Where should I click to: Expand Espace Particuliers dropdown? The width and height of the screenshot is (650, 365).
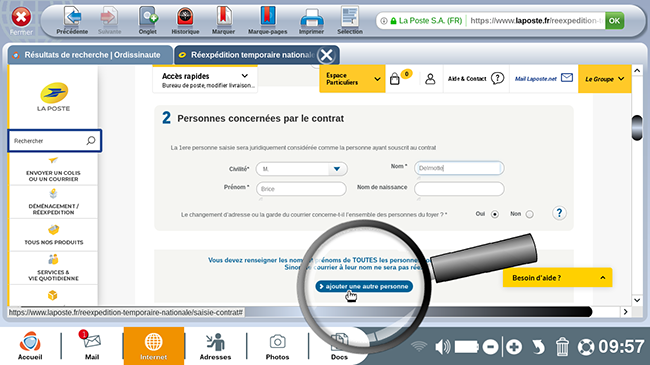point(352,78)
